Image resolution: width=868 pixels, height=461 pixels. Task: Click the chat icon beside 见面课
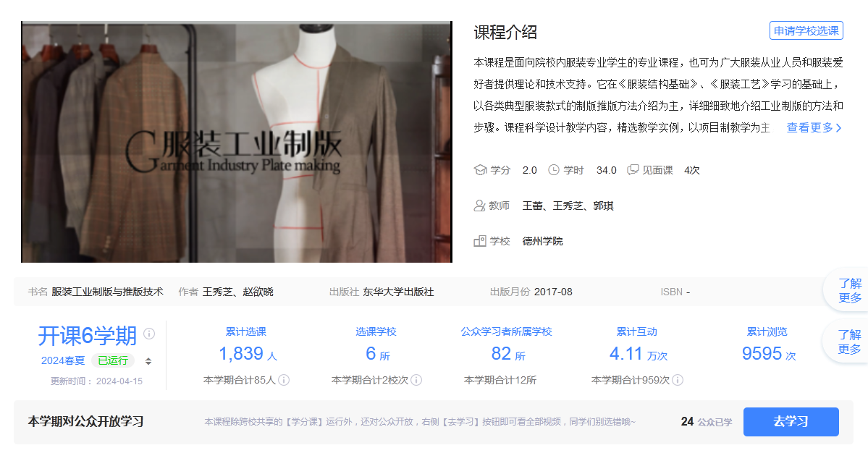pyautogui.click(x=633, y=170)
